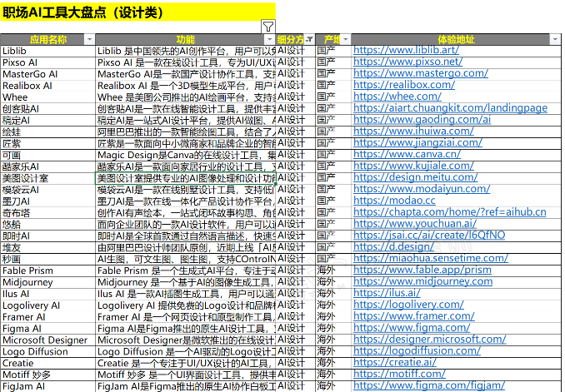The image size is (565, 392).
Task: Select the Pixso AI name cell
Action: 48,62
